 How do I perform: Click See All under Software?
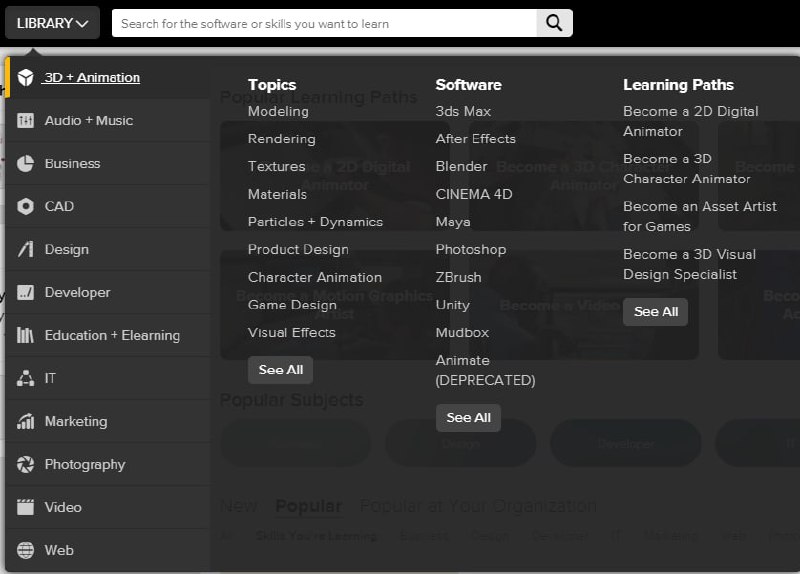468,418
